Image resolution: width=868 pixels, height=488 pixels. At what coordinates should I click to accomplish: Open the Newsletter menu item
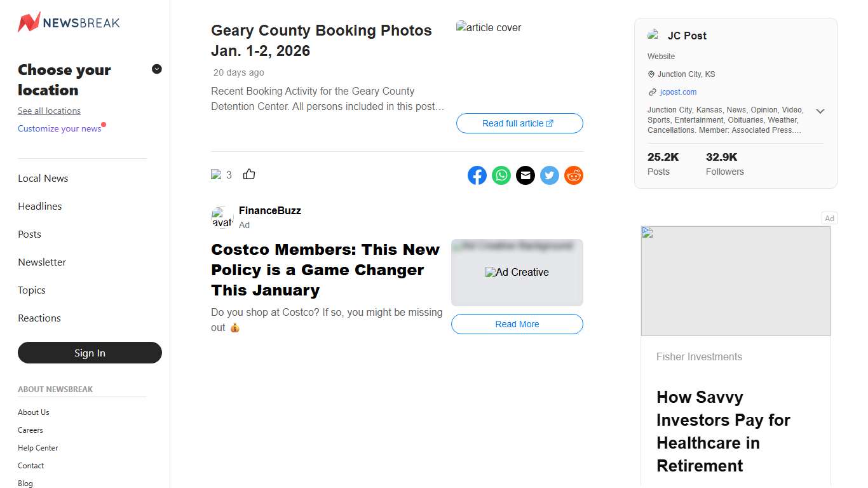(42, 262)
